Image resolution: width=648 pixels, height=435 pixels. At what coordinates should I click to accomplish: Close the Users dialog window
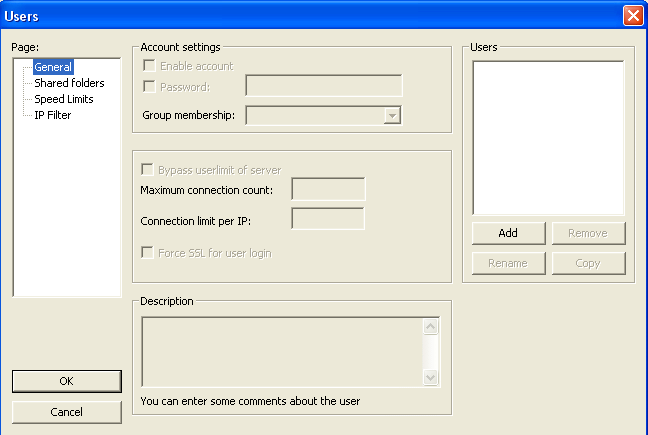point(632,15)
